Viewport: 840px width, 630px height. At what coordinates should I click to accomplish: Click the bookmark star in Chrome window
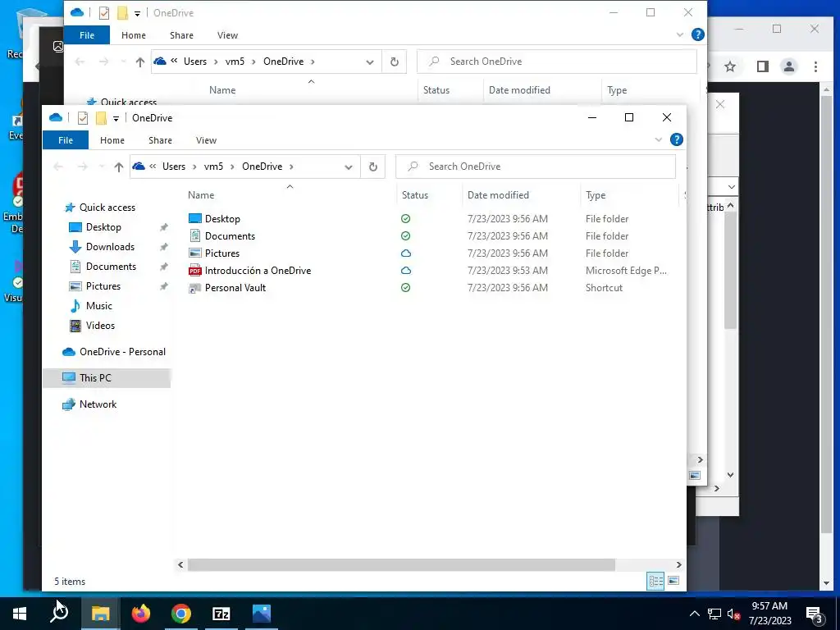tap(729, 66)
